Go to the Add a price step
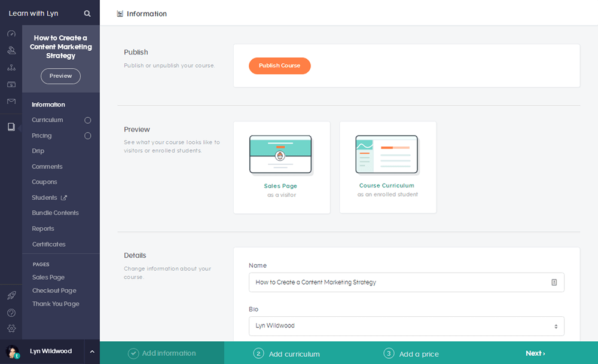Screen dimensions: 598x364 click(419, 354)
